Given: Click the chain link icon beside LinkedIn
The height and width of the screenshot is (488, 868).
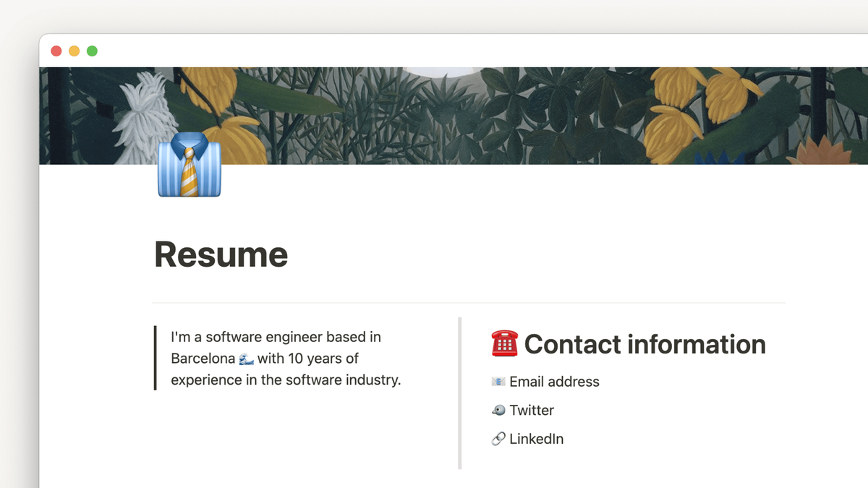Looking at the screenshot, I should tap(498, 439).
